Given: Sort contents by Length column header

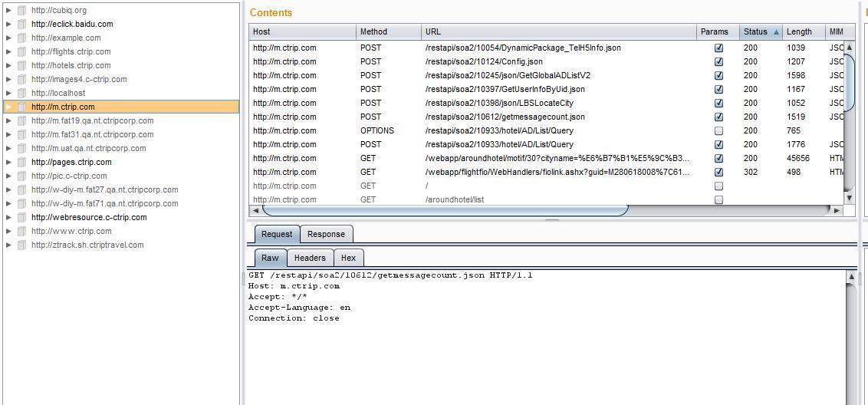Looking at the screenshot, I should [x=804, y=31].
